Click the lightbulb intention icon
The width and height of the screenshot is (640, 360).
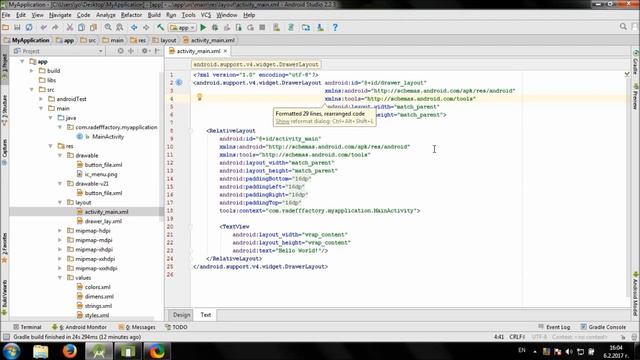200,97
